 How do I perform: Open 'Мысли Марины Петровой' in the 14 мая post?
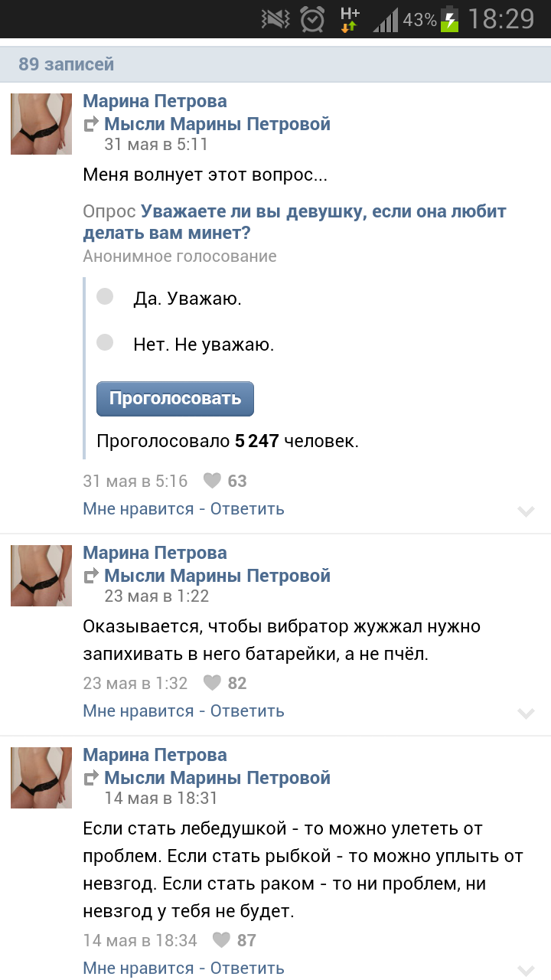217,778
